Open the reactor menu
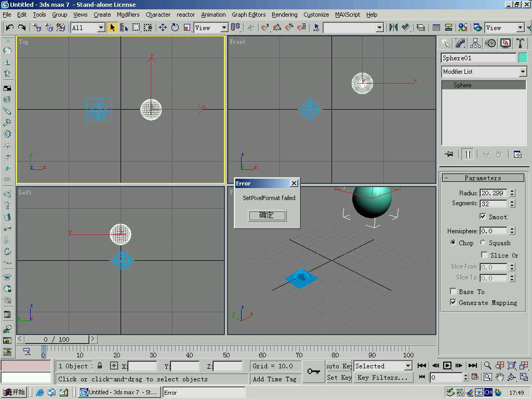Image resolution: width=532 pixels, height=399 pixels. pyautogui.click(x=185, y=15)
